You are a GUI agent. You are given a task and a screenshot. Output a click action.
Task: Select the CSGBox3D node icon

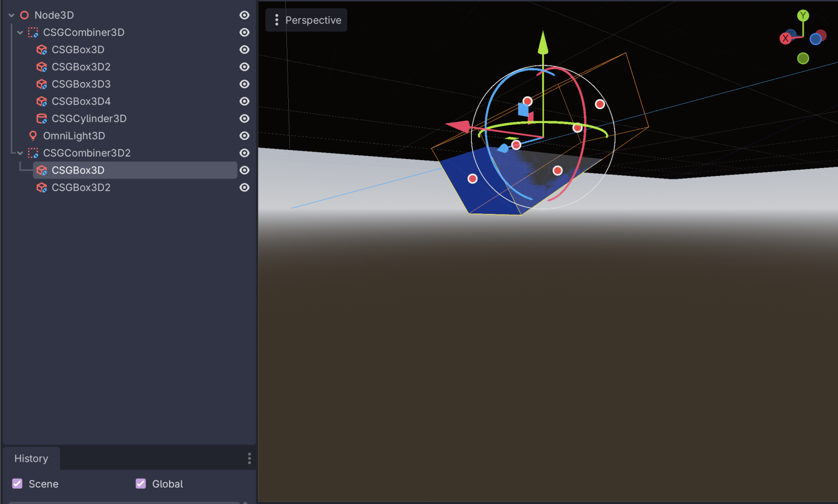point(42,49)
